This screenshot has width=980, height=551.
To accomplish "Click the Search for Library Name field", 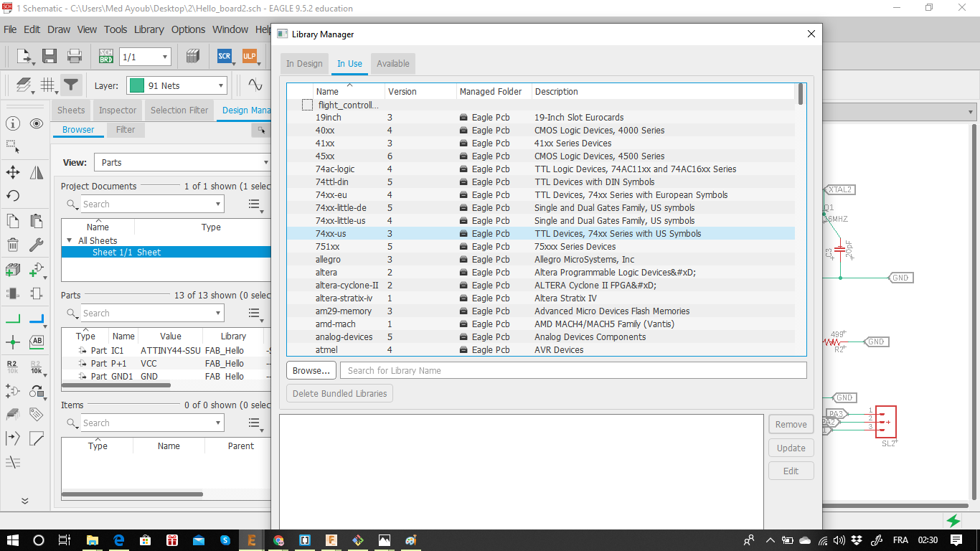I will point(573,371).
